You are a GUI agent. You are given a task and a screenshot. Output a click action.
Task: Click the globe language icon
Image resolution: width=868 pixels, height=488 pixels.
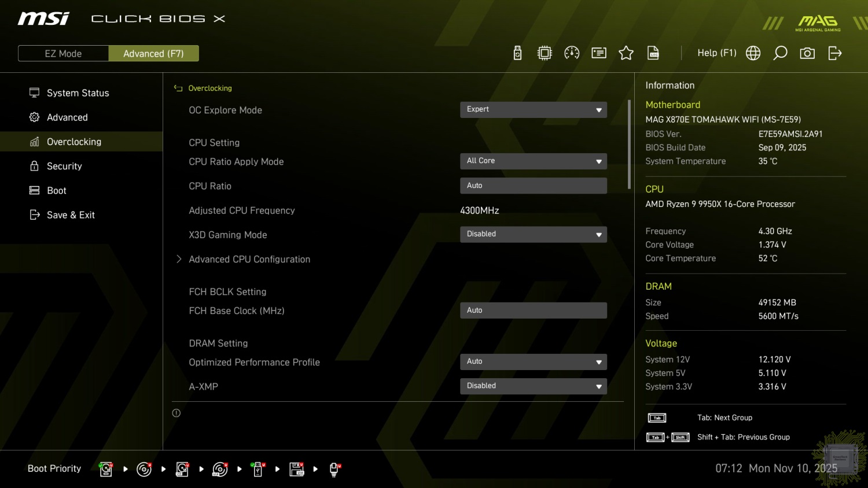pyautogui.click(x=753, y=53)
